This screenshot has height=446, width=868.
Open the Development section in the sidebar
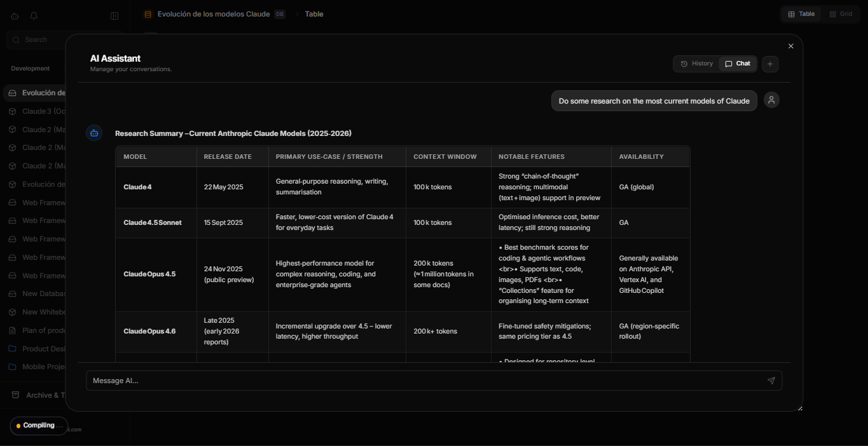tap(30, 68)
